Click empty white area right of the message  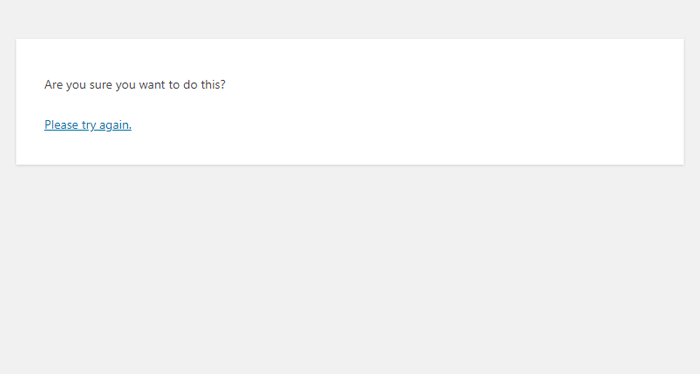446,85
